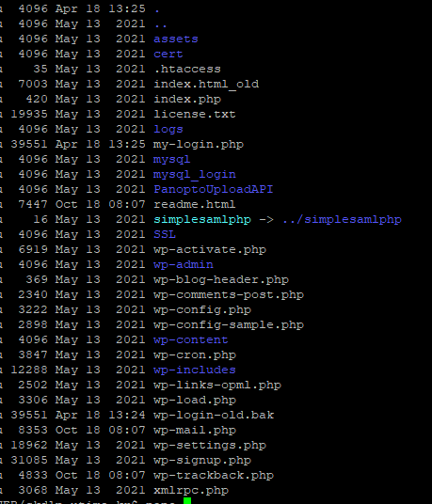Screen dimensions: 432x504
Task: Click the license.txt file name
Action: point(195,114)
